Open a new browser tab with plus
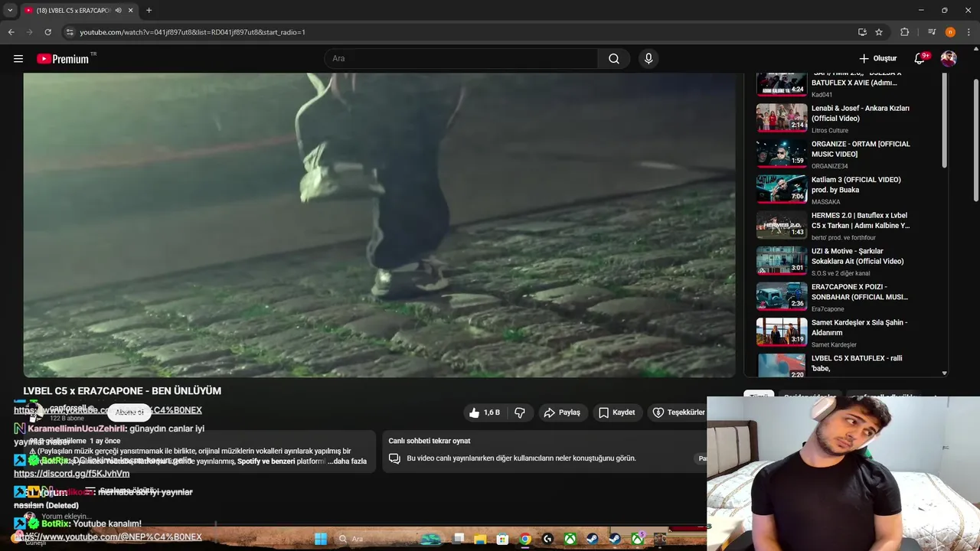This screenshot has width=980, height=551. 149,11
